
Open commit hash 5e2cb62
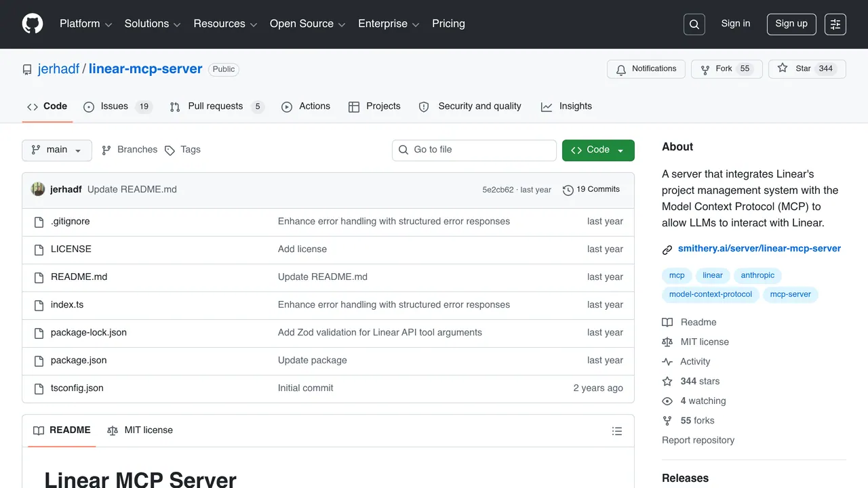pyautogui.click(x=498, y=190)
